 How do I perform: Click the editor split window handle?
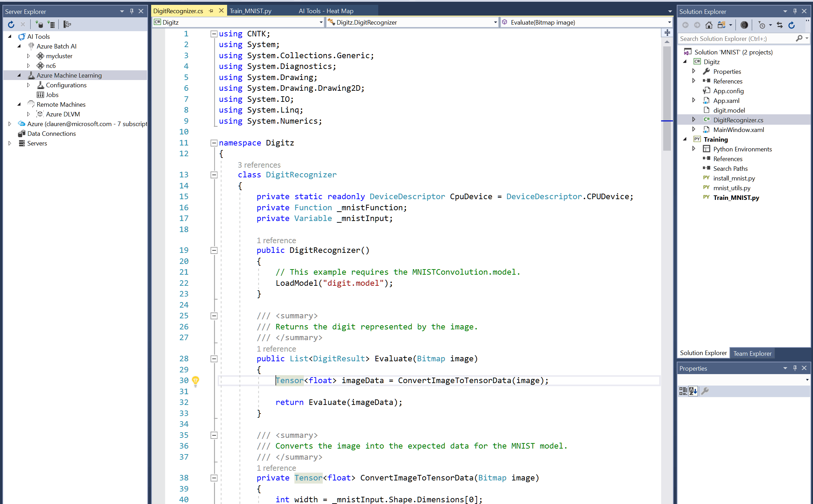point(667,33)
